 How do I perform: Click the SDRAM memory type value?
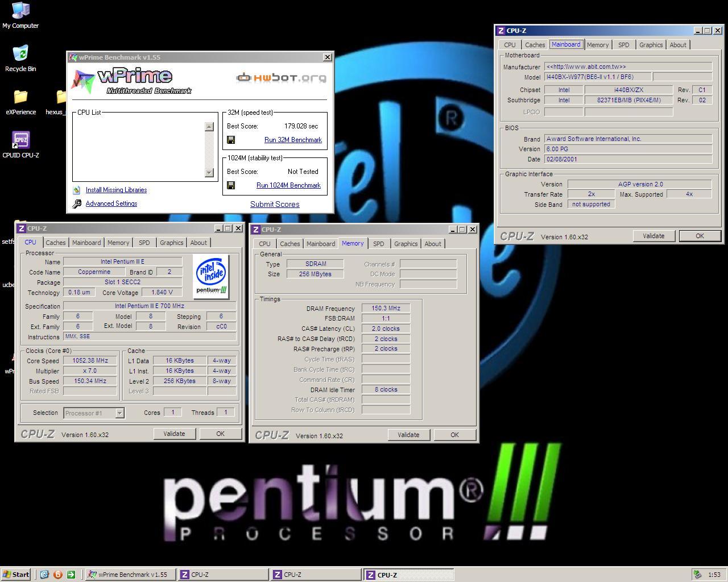click(316, 264)
